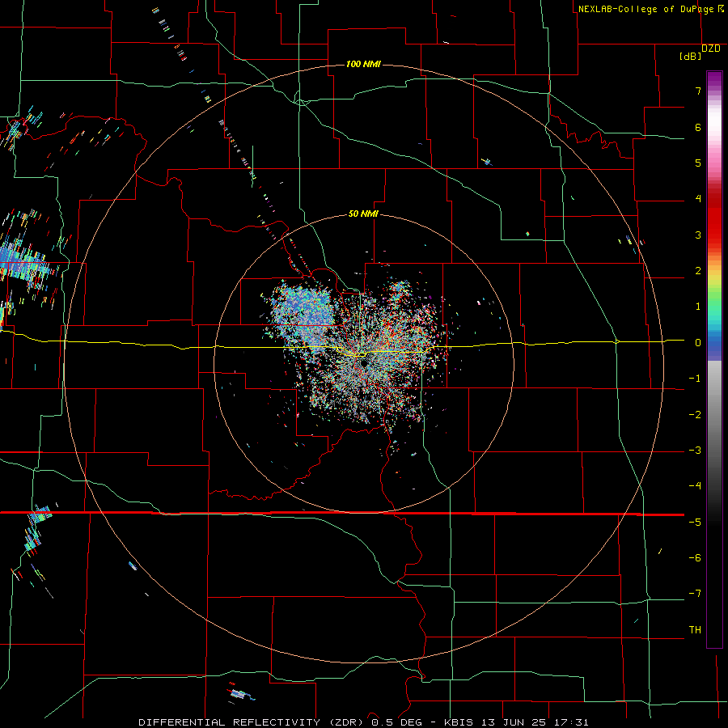Image resolution: width=728 pixels, height=728 pixels.
Task: Click the DZD legend title
Action: (711, 49)
